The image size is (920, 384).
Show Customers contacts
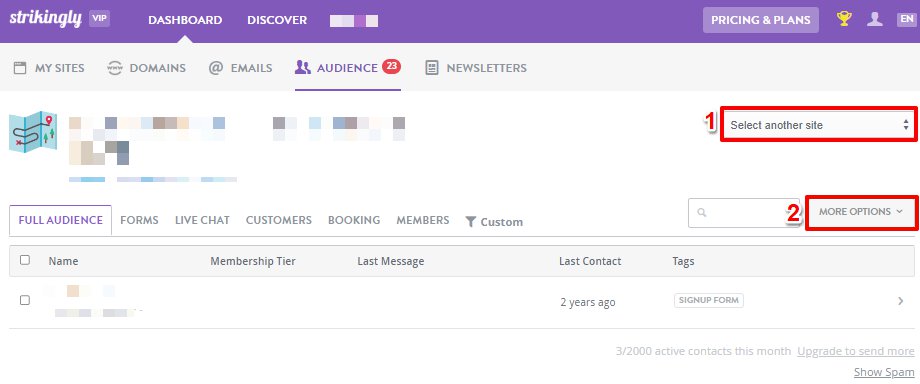279,220
